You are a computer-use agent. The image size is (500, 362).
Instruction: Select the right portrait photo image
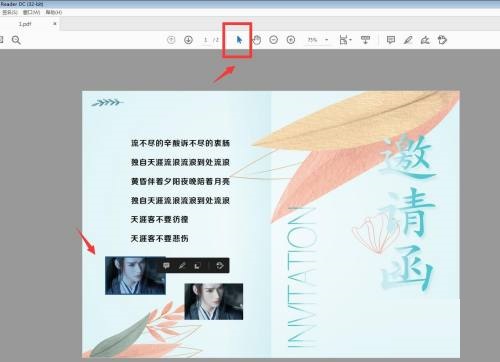tap(214, 301)
